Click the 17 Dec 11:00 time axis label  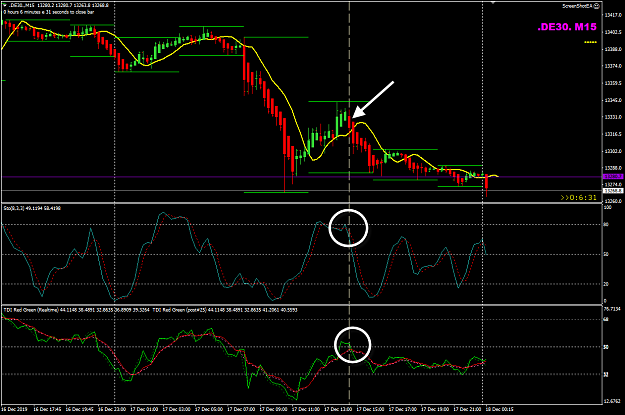point(305,409)
